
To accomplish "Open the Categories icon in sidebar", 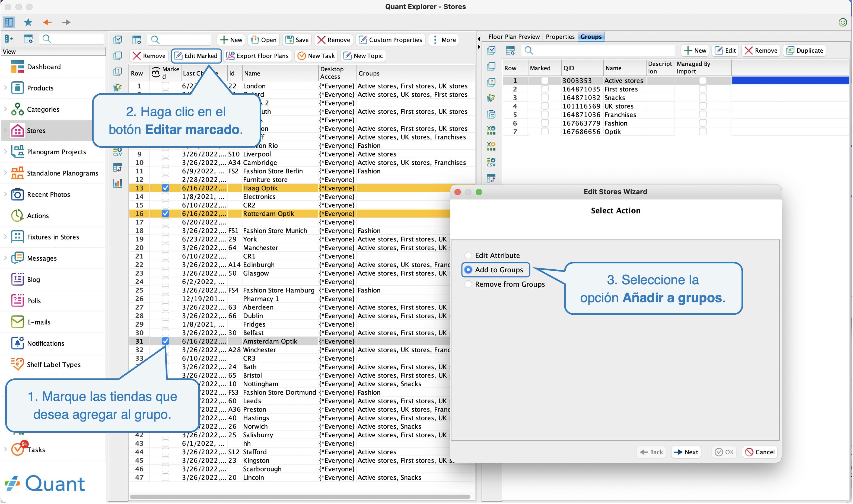I will click(17, 109).
